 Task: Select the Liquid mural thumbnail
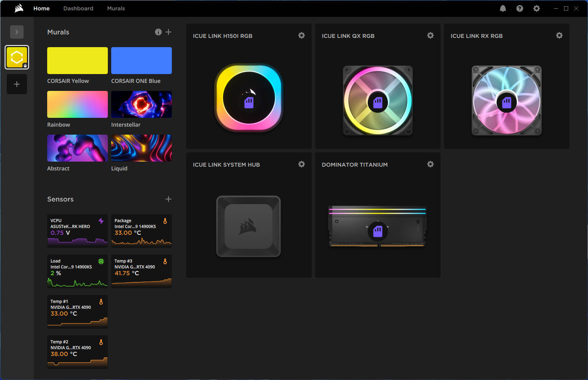pyautogui.click(x=142, y=148)
